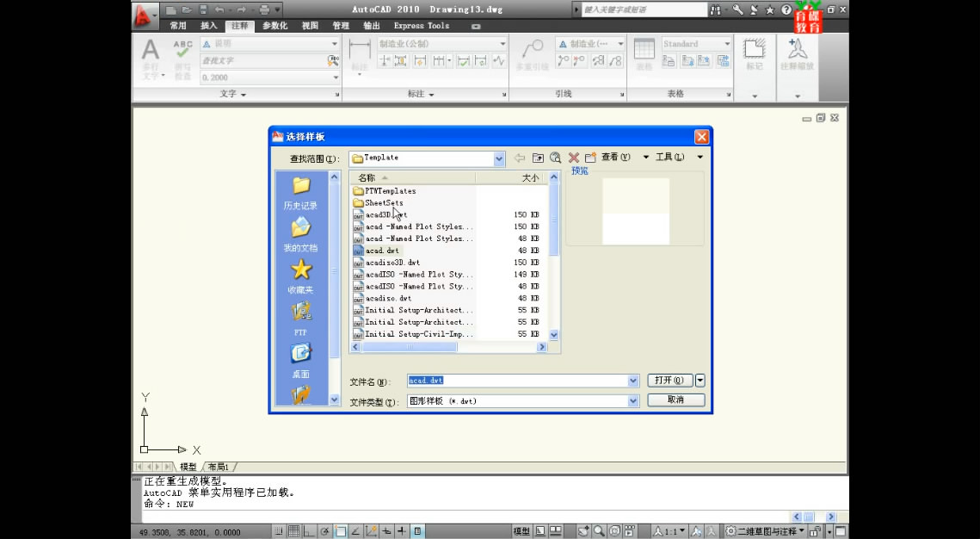Open the 我的文档 My Documents shortcut
The image size is (980, 539).
coord(300,234)
